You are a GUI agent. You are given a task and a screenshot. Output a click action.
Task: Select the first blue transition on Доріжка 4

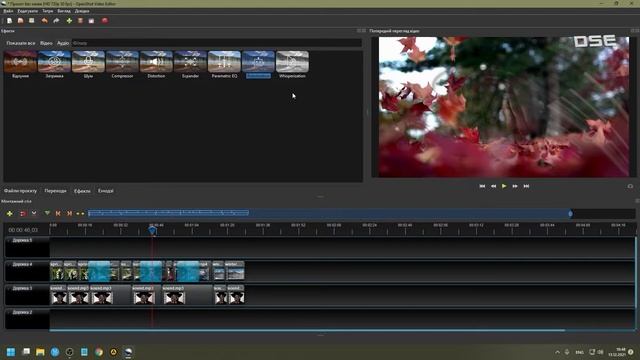pyautogui.click(x=99, y=271)
